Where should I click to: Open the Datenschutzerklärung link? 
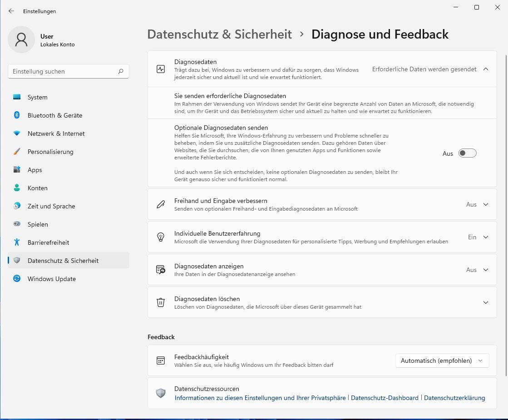click(454, 398)
